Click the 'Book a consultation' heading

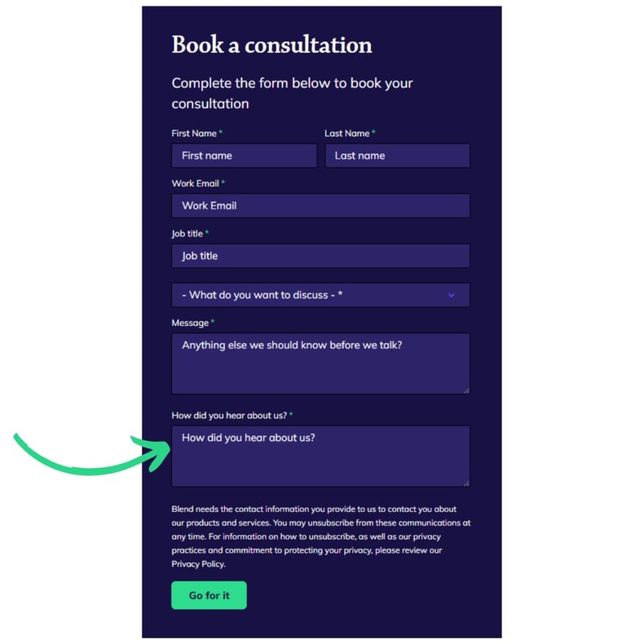click(x=272, y=44)
